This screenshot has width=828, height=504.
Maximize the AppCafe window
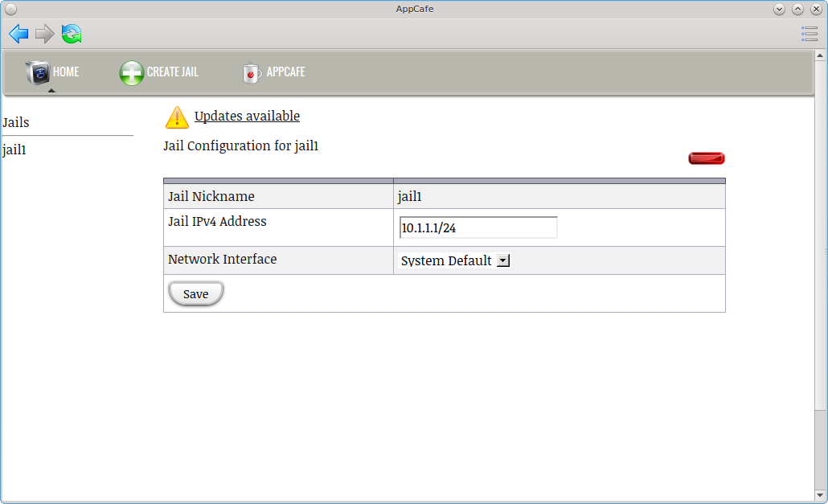click(x=798, y=9)
